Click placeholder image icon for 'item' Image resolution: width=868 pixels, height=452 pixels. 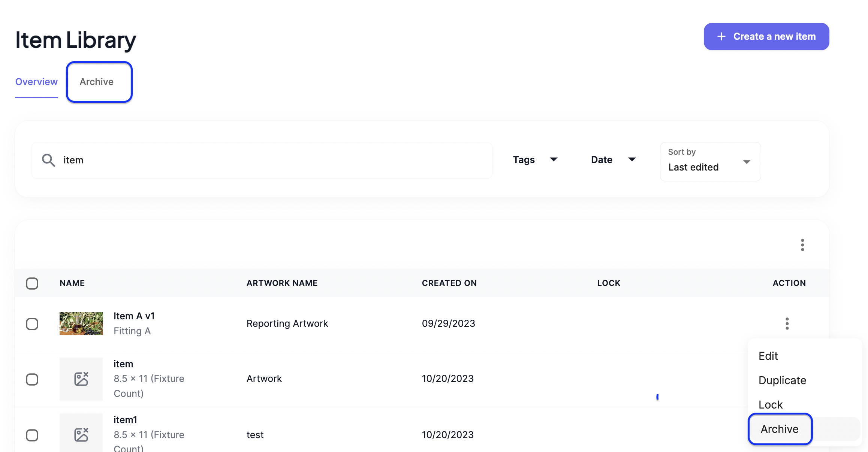81,379
